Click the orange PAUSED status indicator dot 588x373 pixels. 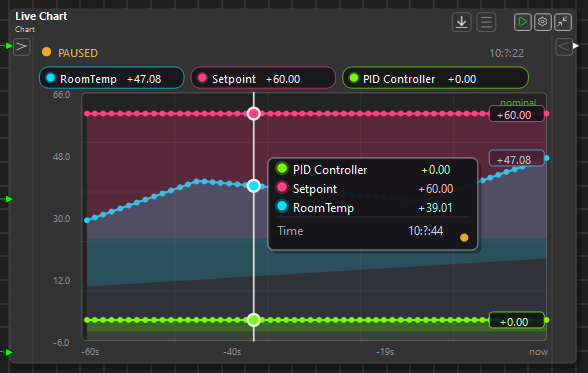pyautogui.click(x=46, y=52)
